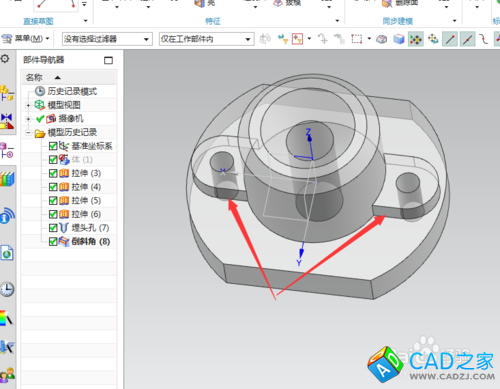The width and height of the screenshot is (500, 389).
Task: Open the 仅在工作部件内 scope dropdown
Action: pos(207,39)
